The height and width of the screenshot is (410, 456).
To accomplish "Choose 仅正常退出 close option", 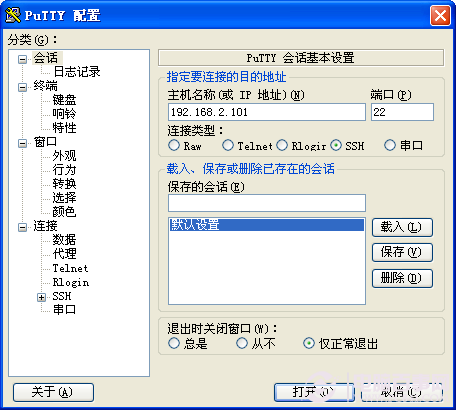I will point(309,343).
